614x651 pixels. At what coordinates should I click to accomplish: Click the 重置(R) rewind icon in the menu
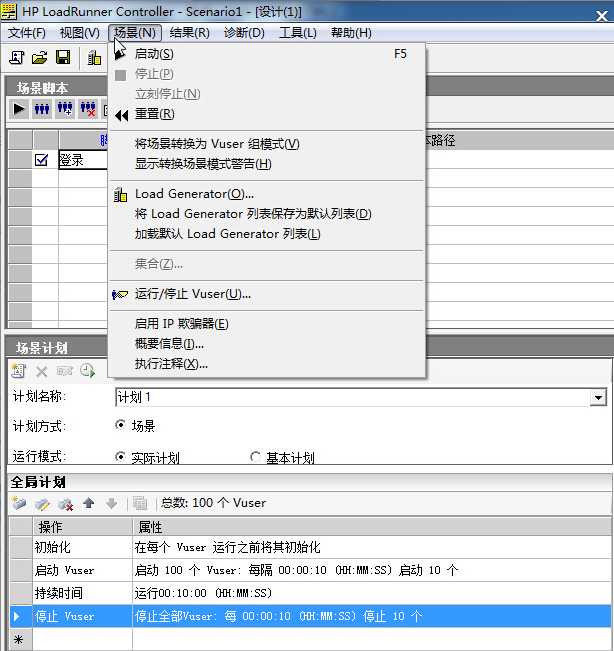click(121, 115)
